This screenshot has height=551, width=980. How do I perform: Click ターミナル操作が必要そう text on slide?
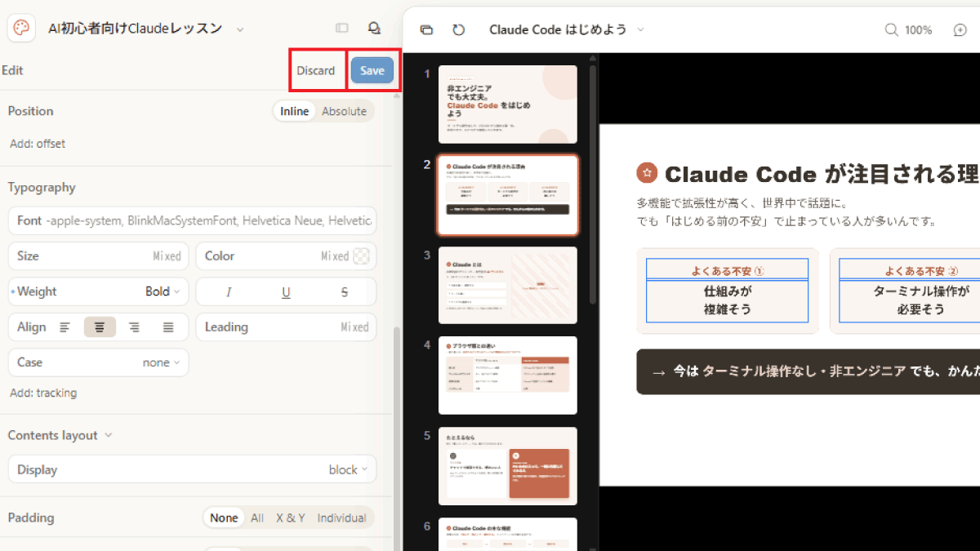pyautogui.click(x=920, y=300)
